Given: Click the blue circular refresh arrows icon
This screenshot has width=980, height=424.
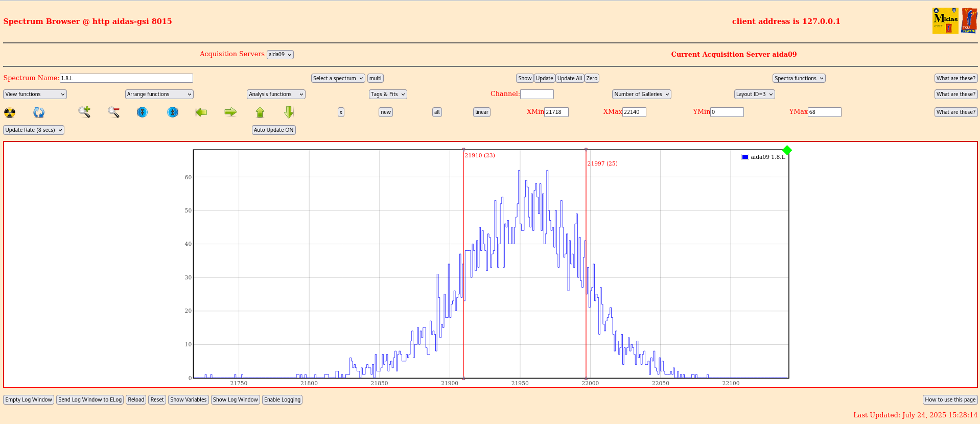Looking at the screenshot, I should (x=39, y=112).
